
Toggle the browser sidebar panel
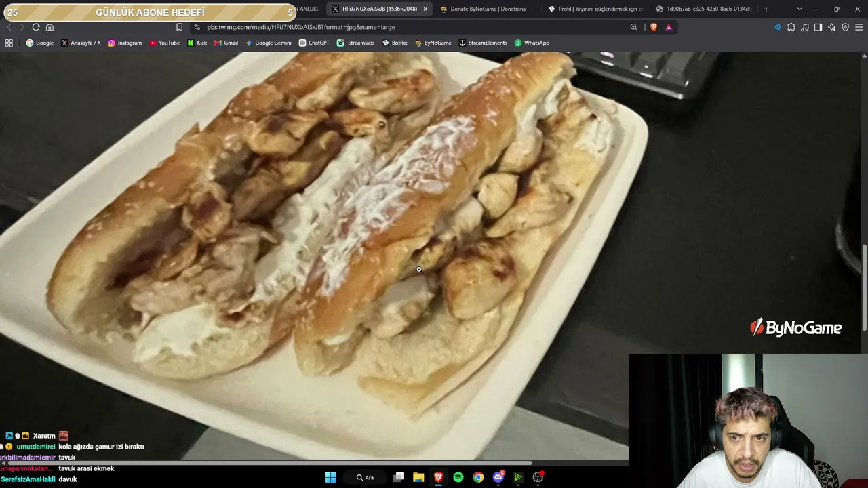(x=818, y=27)
